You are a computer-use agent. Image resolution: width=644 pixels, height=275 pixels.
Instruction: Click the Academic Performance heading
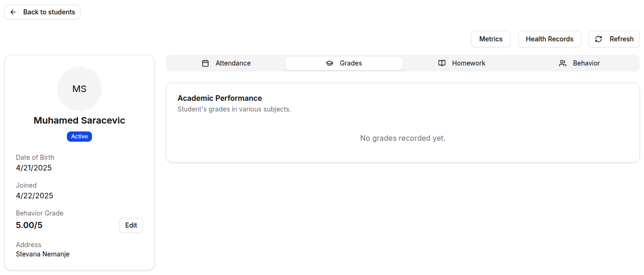click(x=220, y=98)
